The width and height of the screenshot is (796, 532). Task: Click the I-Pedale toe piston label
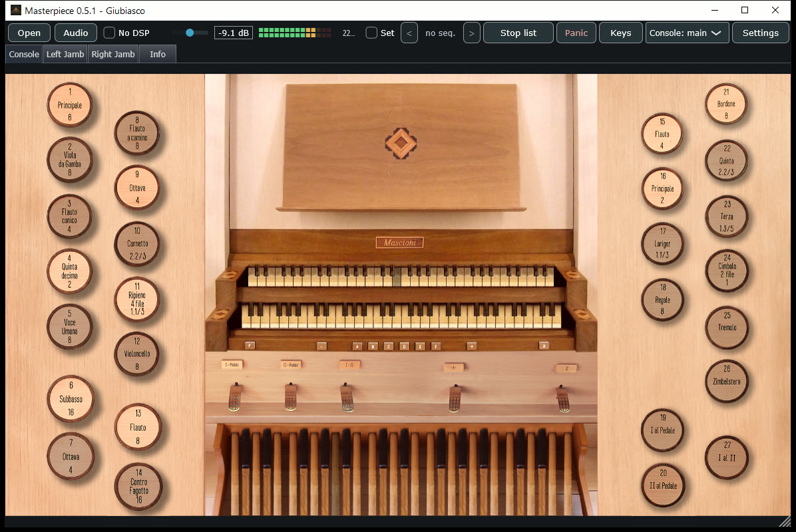(232, 364)
